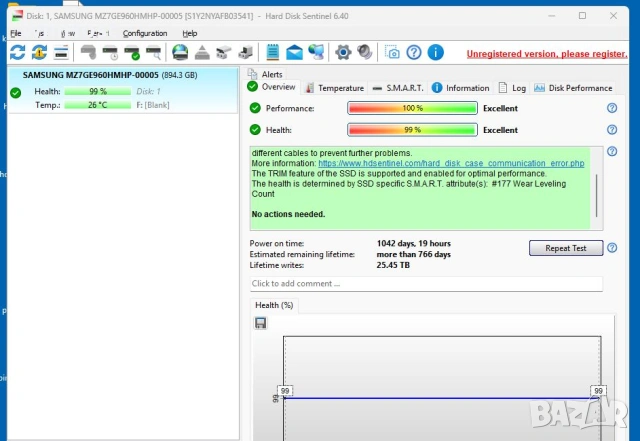Click the Unregistered version, please register link

pyautogui.click(x=547, y=54)
